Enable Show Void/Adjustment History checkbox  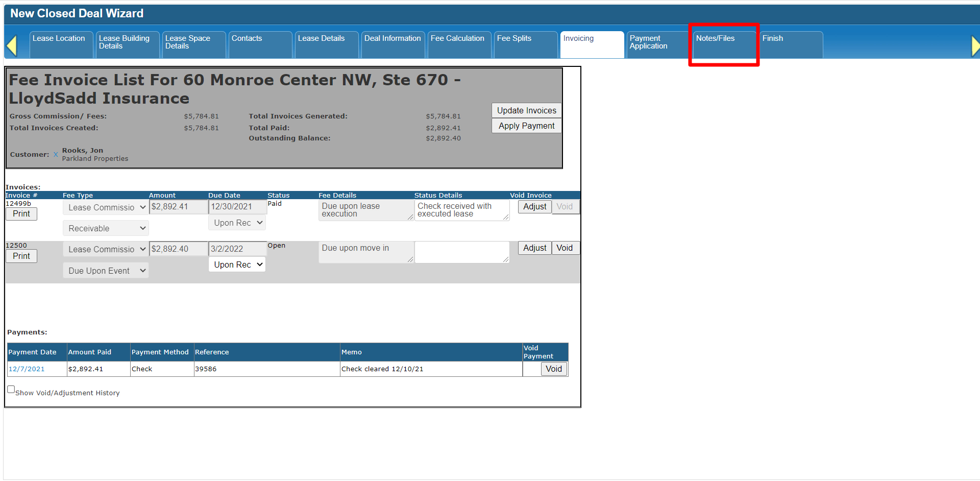11,390
